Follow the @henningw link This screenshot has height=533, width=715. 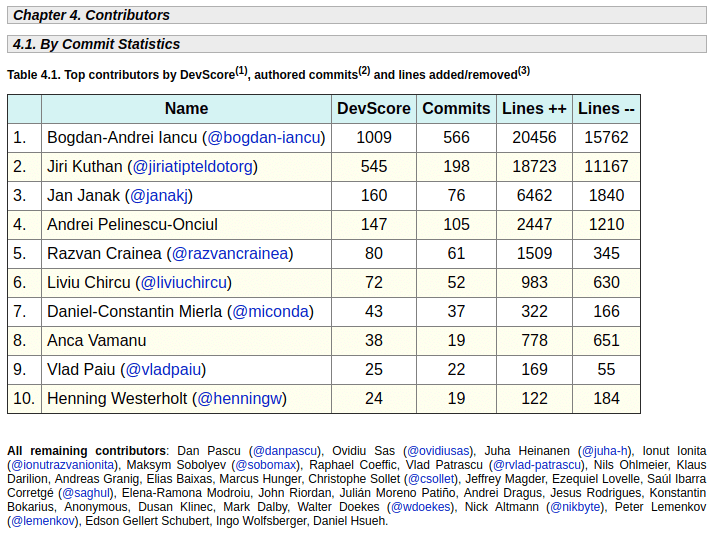[x=239, y=399]
